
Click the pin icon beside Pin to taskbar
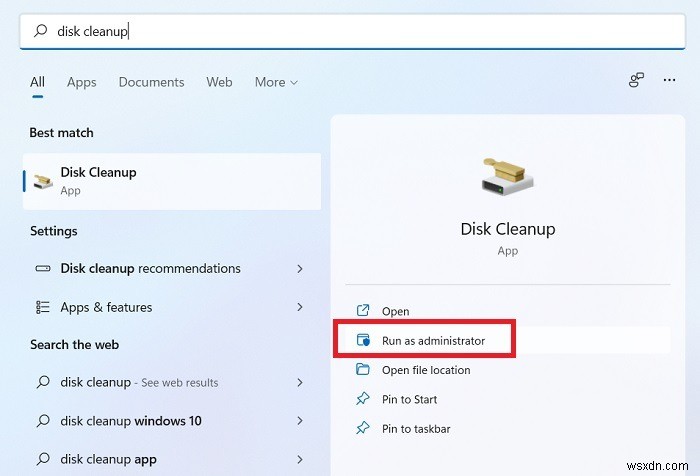coord(363,428)
